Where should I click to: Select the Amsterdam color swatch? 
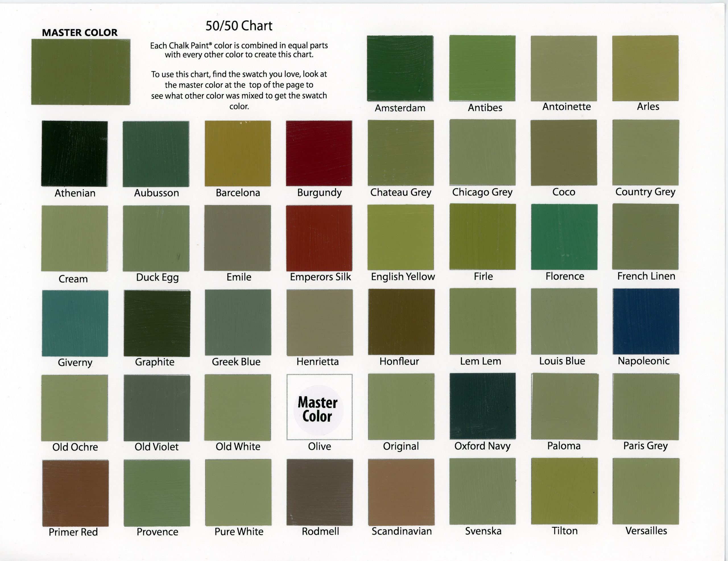400,68
